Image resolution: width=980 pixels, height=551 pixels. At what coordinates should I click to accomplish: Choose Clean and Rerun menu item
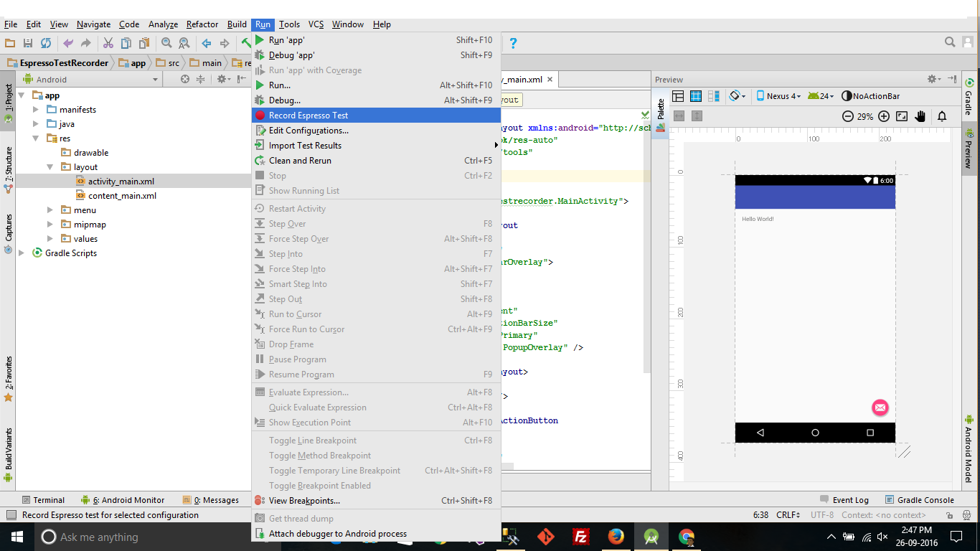[376, 161]
